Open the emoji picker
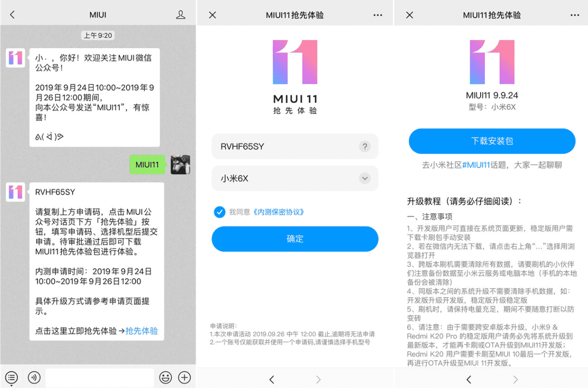This screenshot has height=388, width=588. tap(166, 378)
